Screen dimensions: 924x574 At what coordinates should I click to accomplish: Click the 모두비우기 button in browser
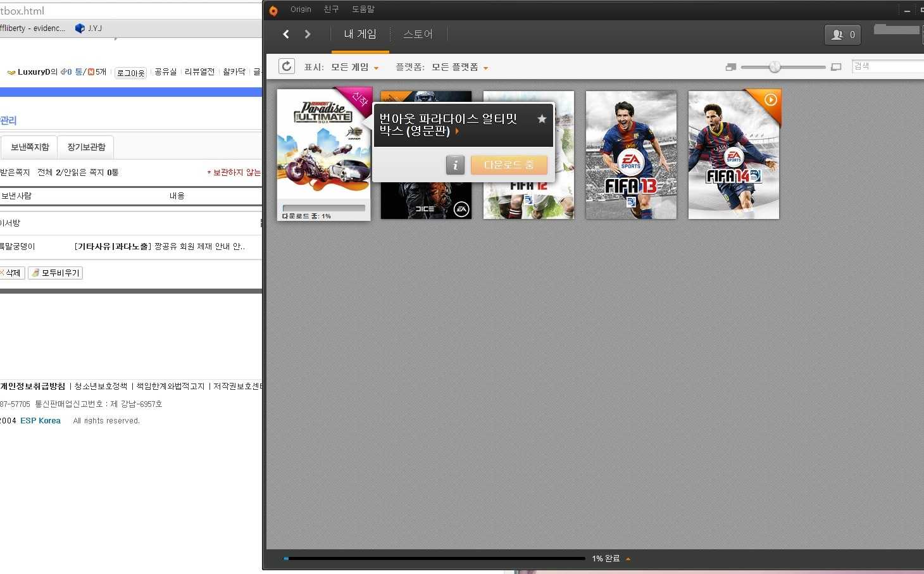[x=55, y=273]
